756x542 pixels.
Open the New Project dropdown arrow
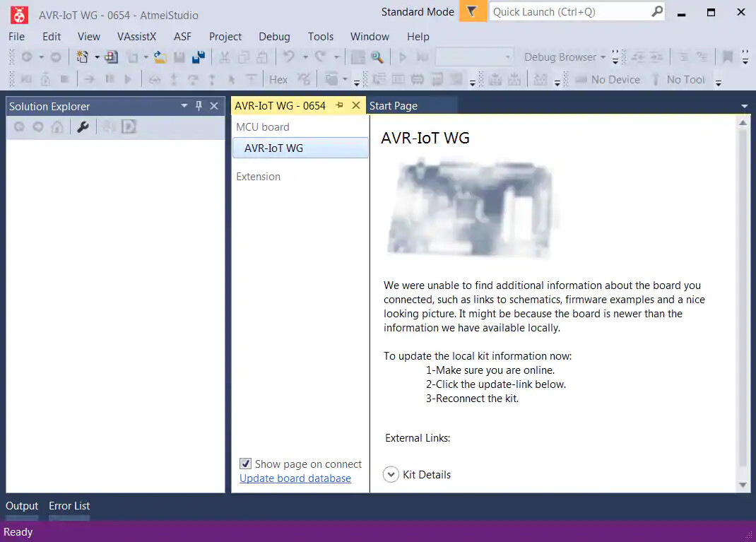click(x=97, y=57)
